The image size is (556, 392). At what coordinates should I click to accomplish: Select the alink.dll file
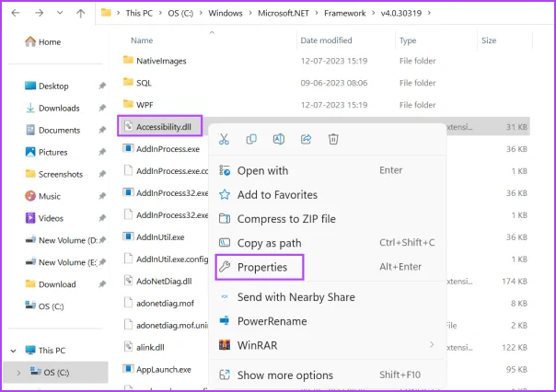point(144,347)
